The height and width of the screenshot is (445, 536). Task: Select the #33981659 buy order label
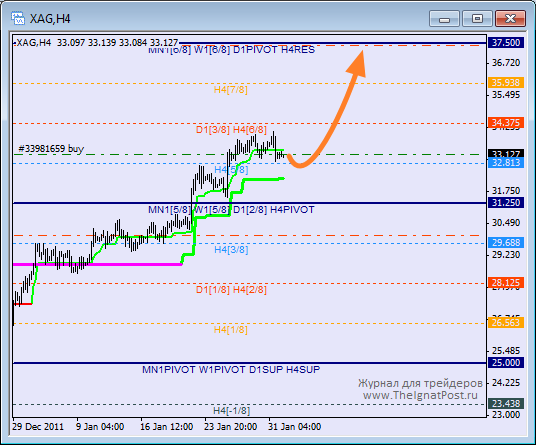51,149
